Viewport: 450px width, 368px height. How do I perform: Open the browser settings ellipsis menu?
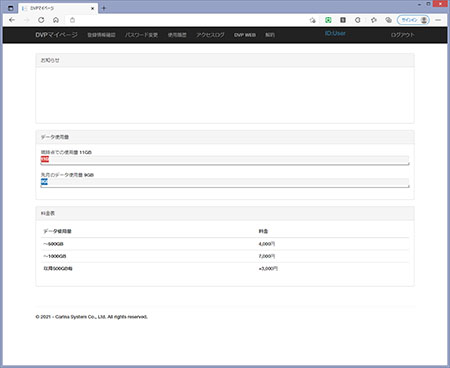[438, 20]
